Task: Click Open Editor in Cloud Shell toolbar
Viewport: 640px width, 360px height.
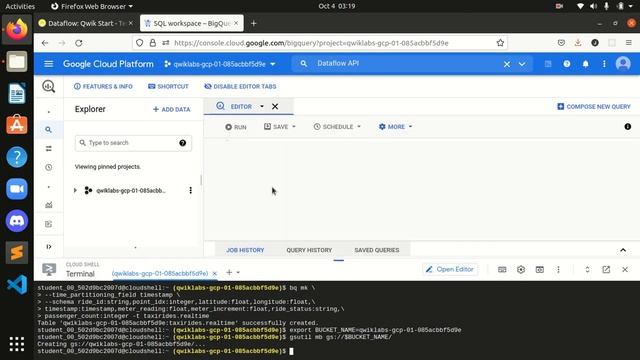Action: point(450,269)
